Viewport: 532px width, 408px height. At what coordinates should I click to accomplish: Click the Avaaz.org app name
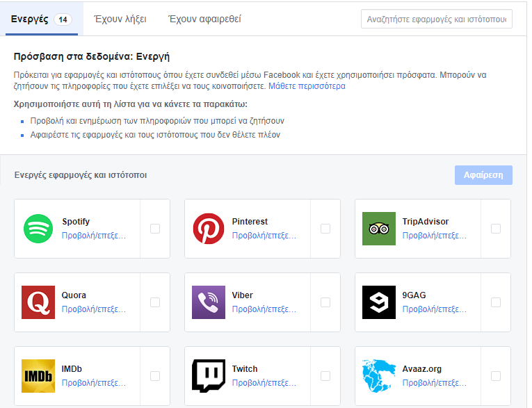(x=421, y=368)
